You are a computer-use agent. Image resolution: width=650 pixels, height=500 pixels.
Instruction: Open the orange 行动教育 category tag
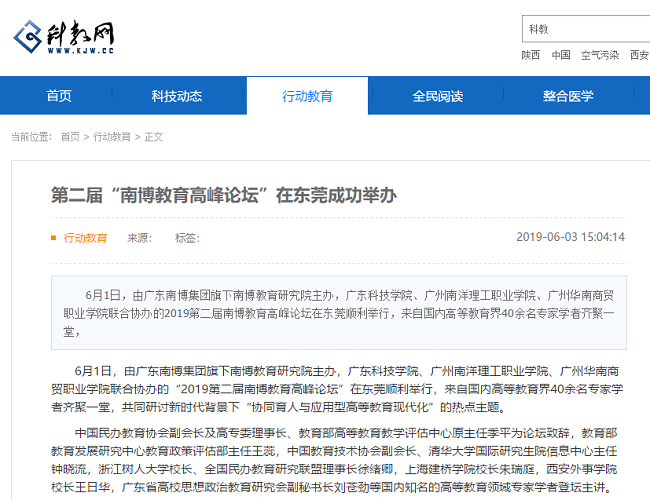[x=86, y=238]
